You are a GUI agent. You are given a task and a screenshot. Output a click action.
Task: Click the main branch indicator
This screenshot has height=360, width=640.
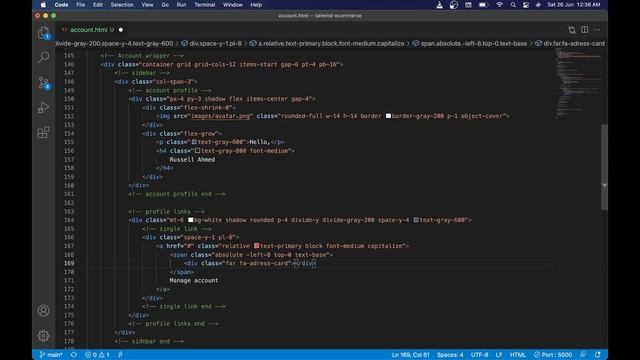[x=51, y=355]
